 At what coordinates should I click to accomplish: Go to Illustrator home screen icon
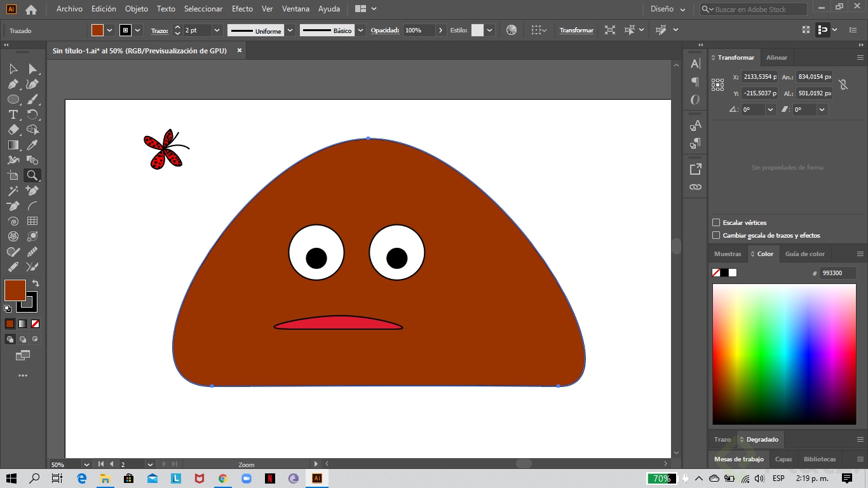click(31, 10)
